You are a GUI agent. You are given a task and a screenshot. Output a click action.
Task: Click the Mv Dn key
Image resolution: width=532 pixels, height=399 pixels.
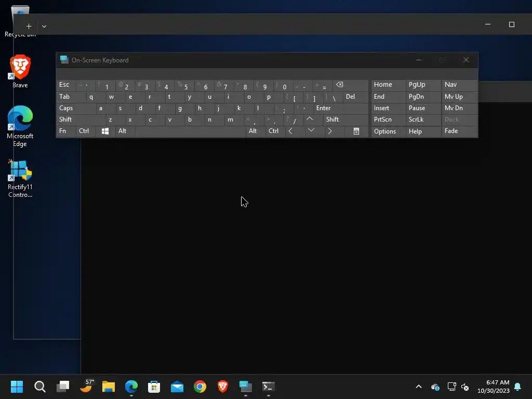coord(459,108)
